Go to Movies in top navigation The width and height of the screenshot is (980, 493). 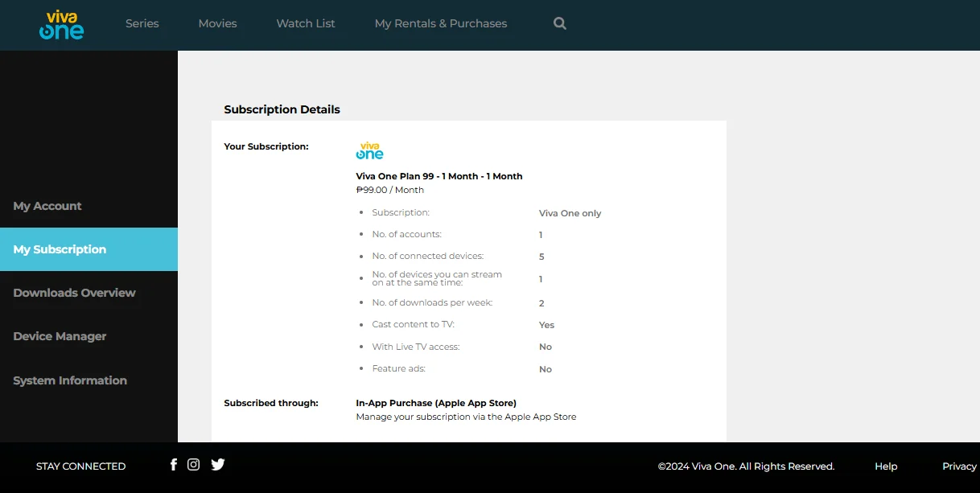coord(218,23)
